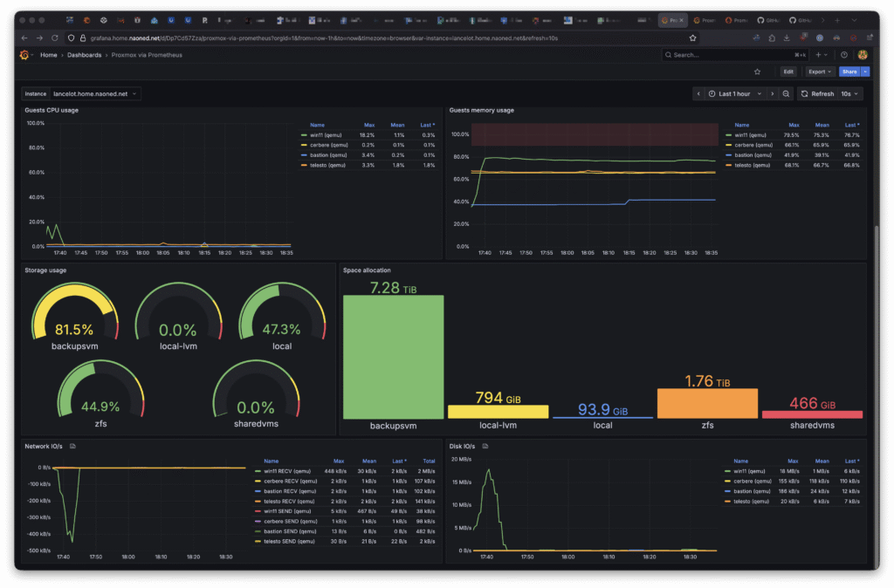The width and height of the screenshot is (894, 588).
Task: Shift time range forward with right arrow
Action: (x=772, y=93)
